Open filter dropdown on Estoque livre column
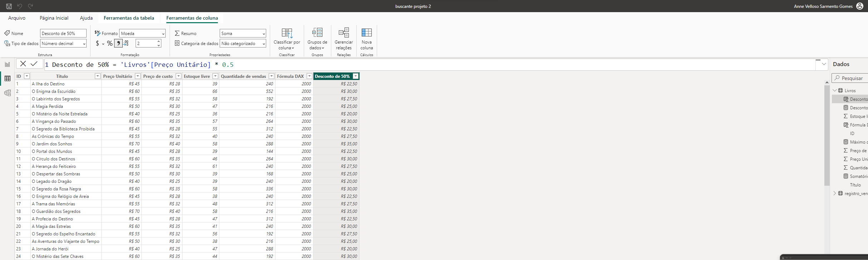This screenshot has height=260, width=868. pyautogui.click(x=215, y=76)
